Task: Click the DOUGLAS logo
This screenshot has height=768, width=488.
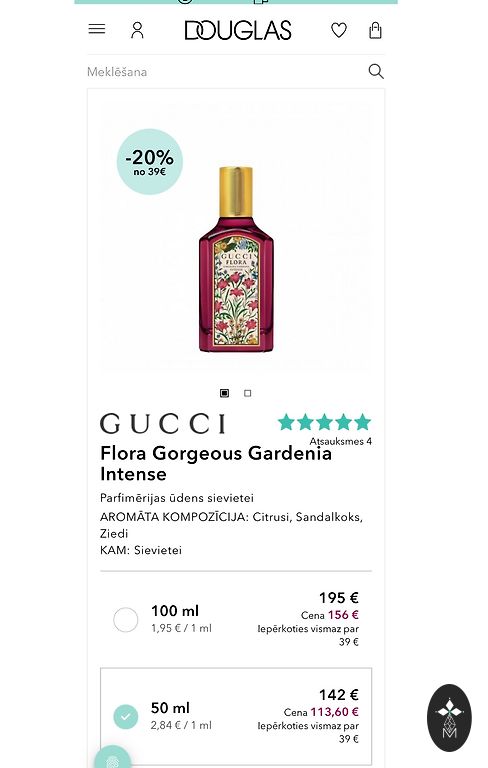Action: point(238,30)
